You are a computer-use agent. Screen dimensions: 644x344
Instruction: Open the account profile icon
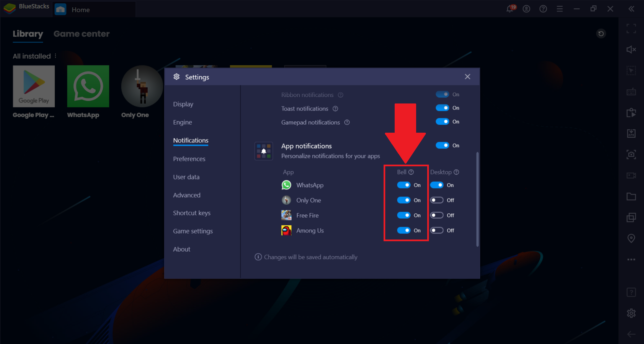(527, 9)
